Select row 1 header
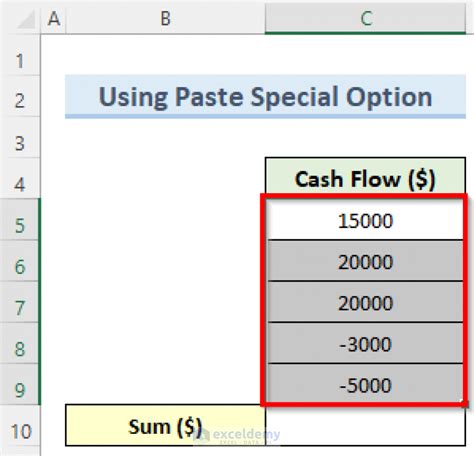474x456 pixels. click(x=20, y=61)
